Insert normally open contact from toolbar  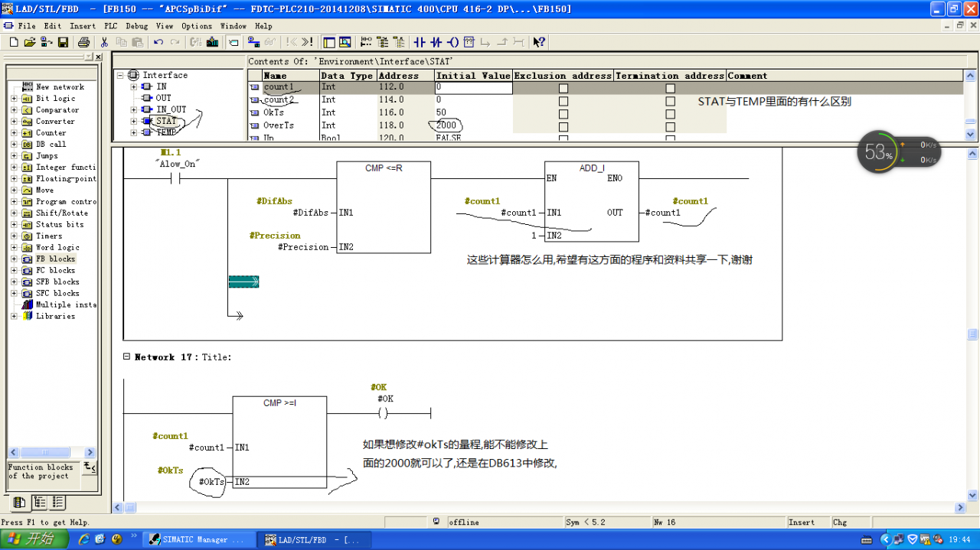click(420, 42)
